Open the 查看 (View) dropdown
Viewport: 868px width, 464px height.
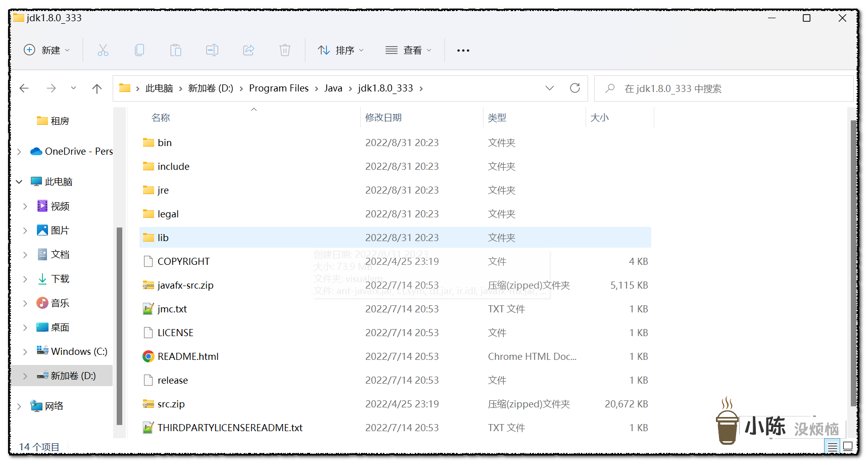click(408, 50)
